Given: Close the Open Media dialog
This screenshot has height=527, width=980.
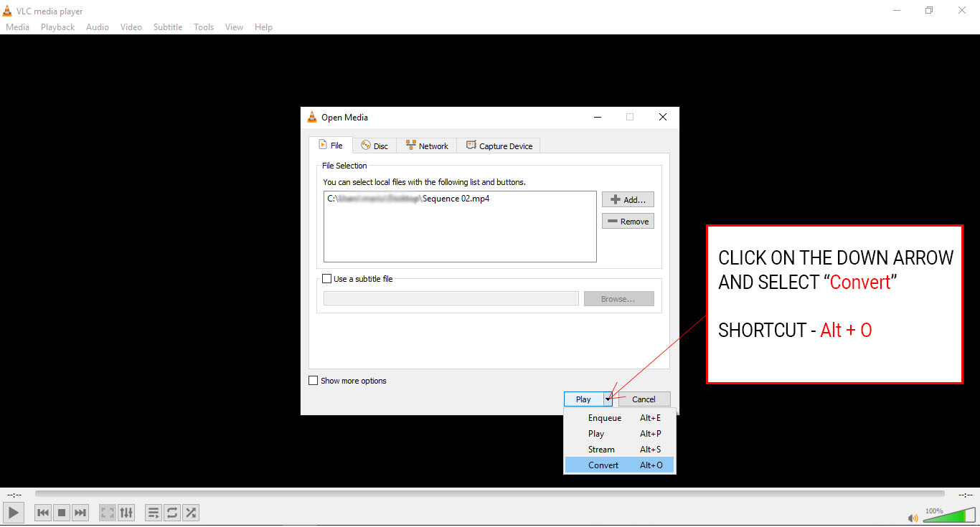Looking at the screenshot, I should pos(663,117).
